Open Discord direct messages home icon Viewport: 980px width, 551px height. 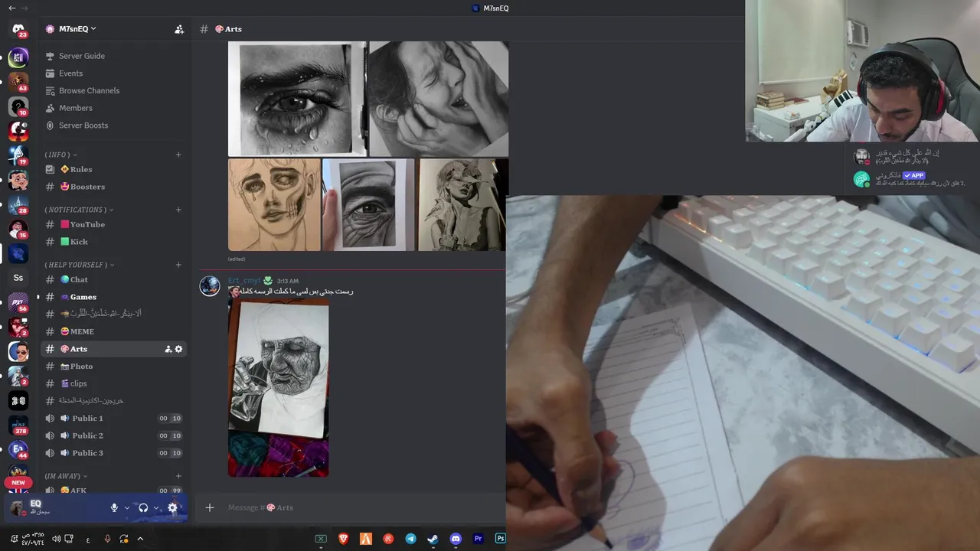click(x=18, y=29)
